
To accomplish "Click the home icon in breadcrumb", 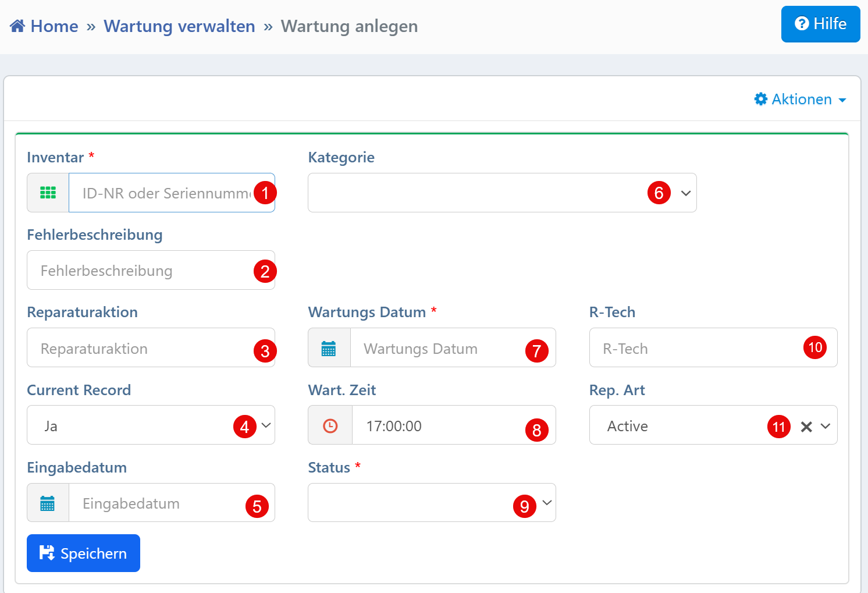I will tap(17, 26).
